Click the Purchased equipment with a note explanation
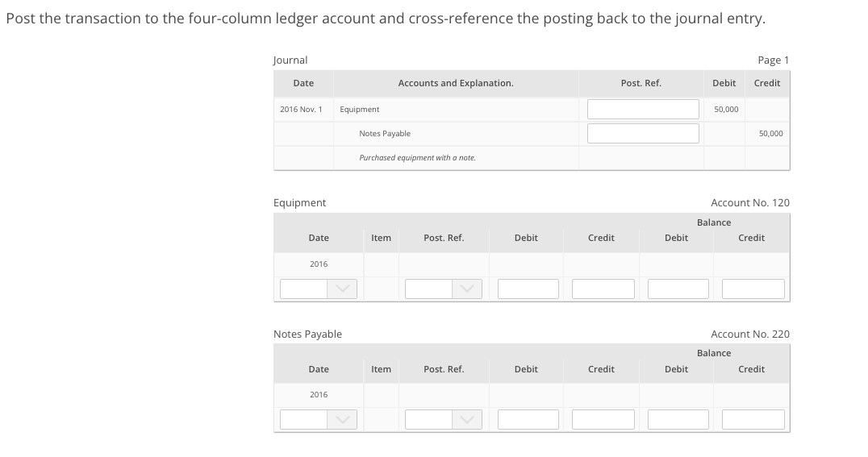868x457 pixels. coord(417,158)
